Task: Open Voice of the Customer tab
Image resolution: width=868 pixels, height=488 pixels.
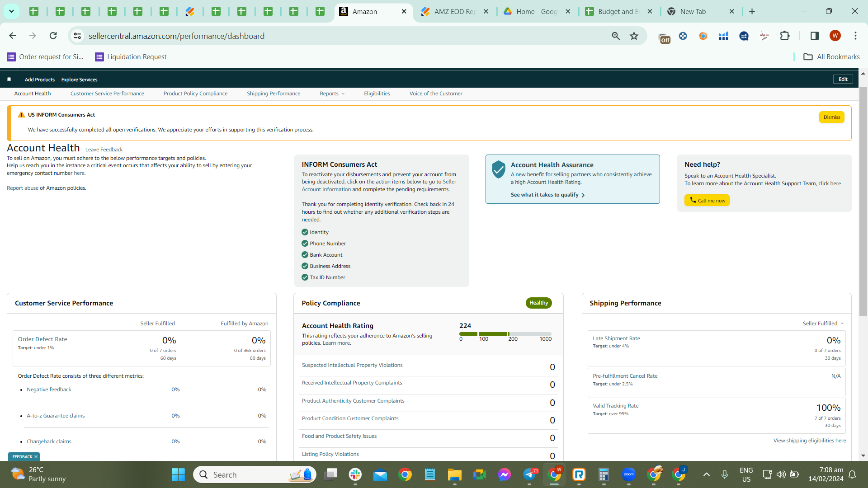Action: 436,94
